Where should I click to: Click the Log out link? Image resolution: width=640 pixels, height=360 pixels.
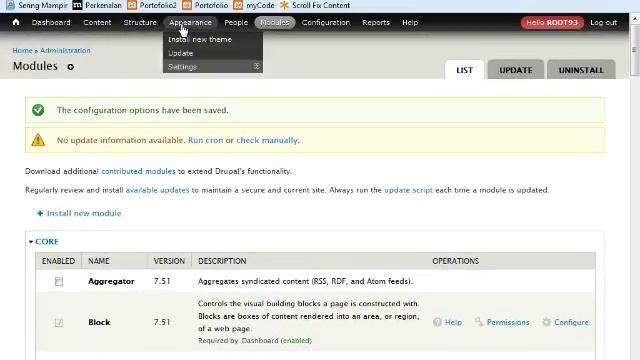tap(603, 22)
